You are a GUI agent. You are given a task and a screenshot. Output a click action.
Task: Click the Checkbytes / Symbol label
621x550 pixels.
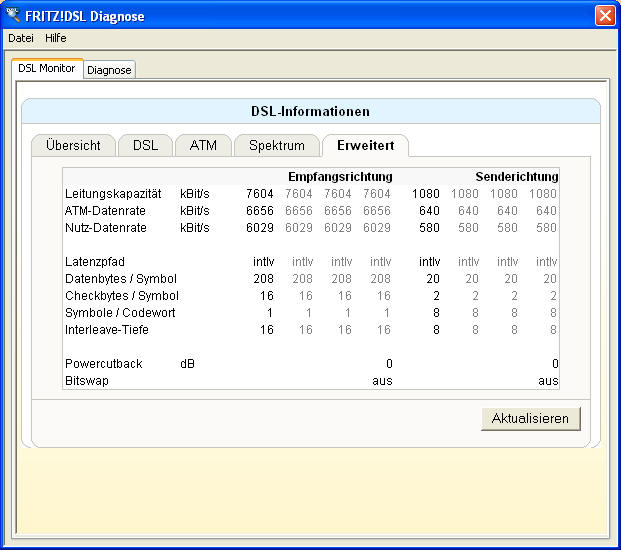tap(122, 296)
